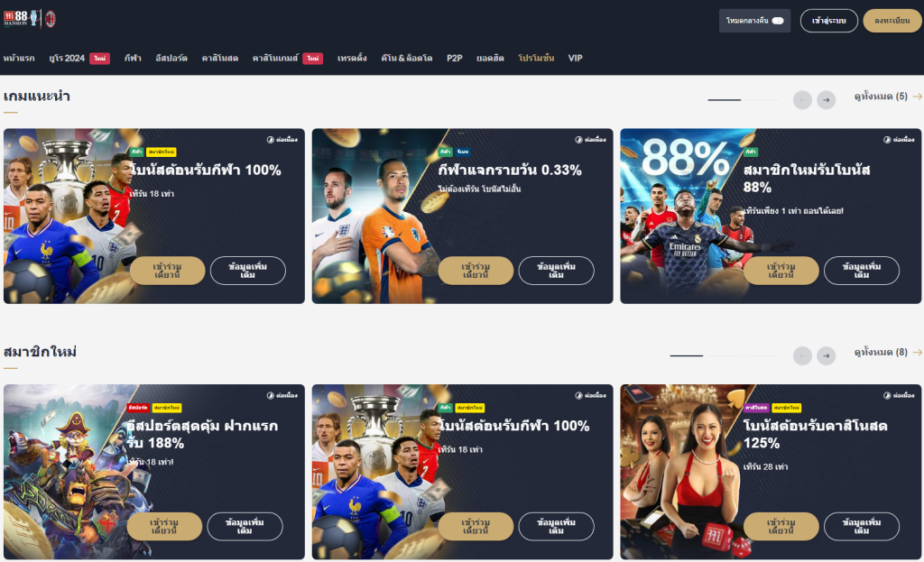This screenshot has height=562, width=924.
Task: Click the เข้าสู่ระบบ login button
Action: 828,21
